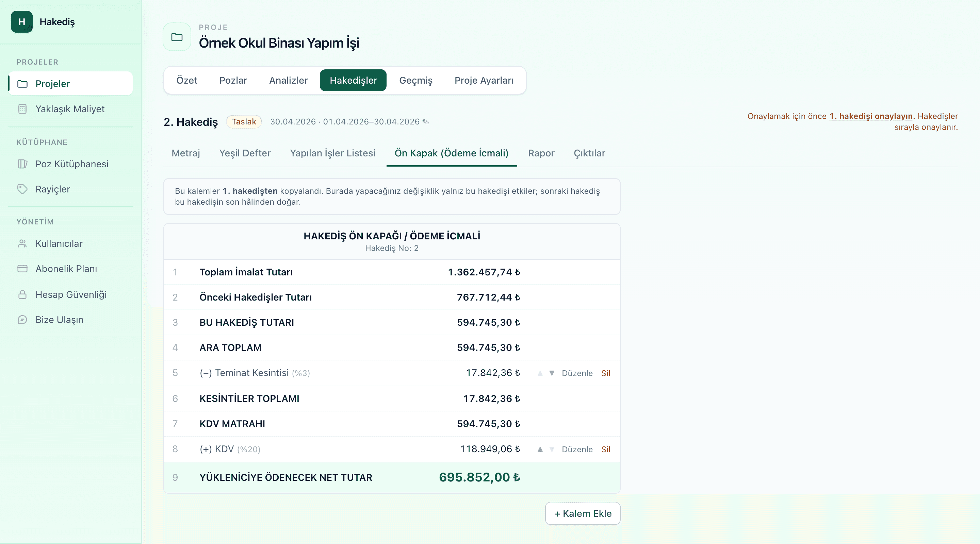Open Abonelik Planı card page
Viewport: 980px width, 544px height.
click(70, 269)
